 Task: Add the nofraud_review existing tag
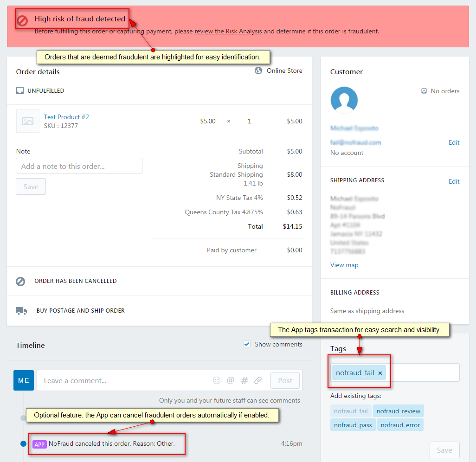(399, 411)
